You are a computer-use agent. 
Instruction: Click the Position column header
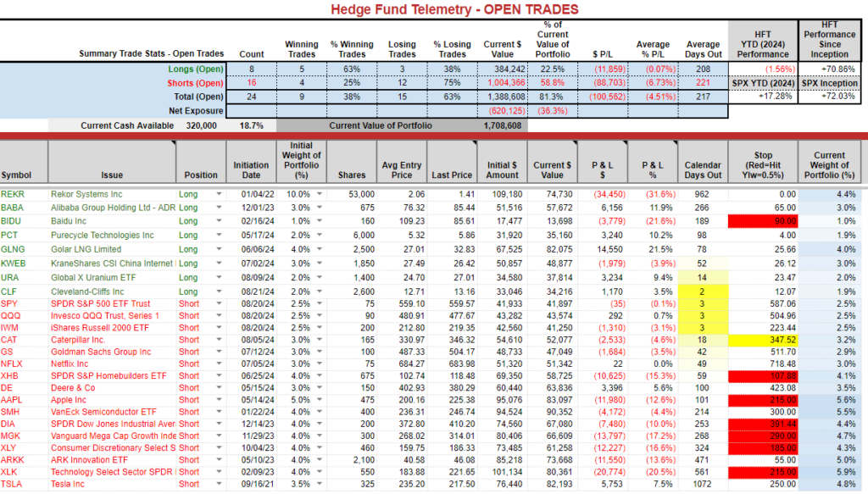(x=201, y=162)
